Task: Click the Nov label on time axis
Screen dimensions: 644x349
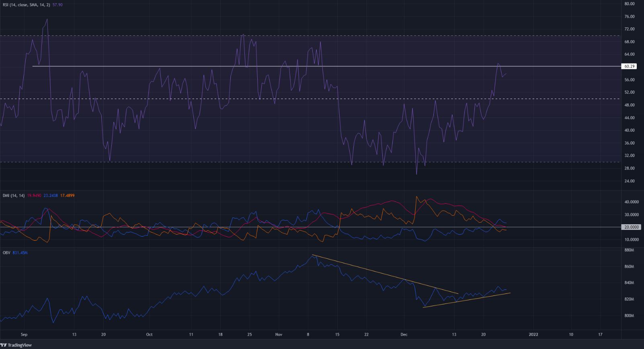Action: 279,335
